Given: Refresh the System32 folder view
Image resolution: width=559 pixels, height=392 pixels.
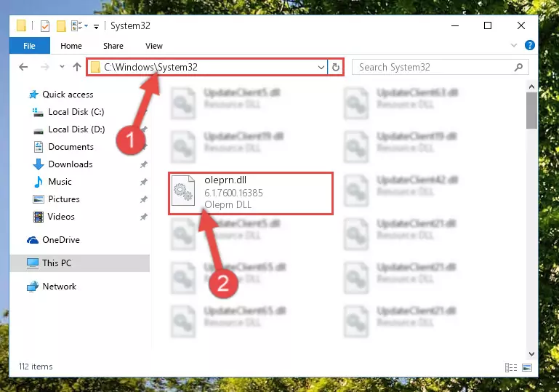Looking at the screenshot, I should click(x=335, y=67).
